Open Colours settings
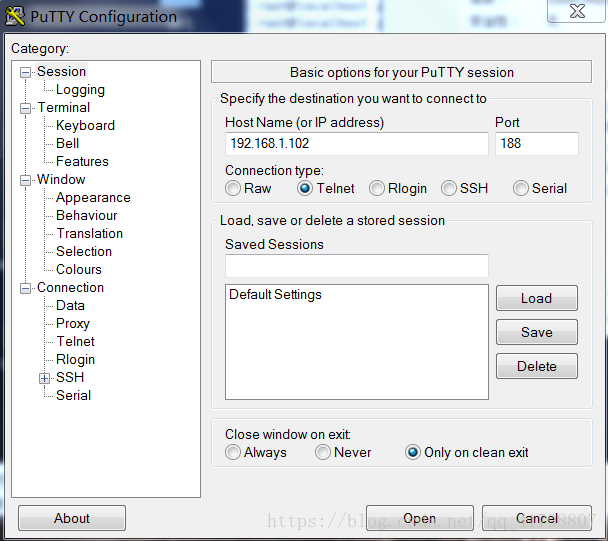This screenshot has height=541, width=608. click(79, 270)
